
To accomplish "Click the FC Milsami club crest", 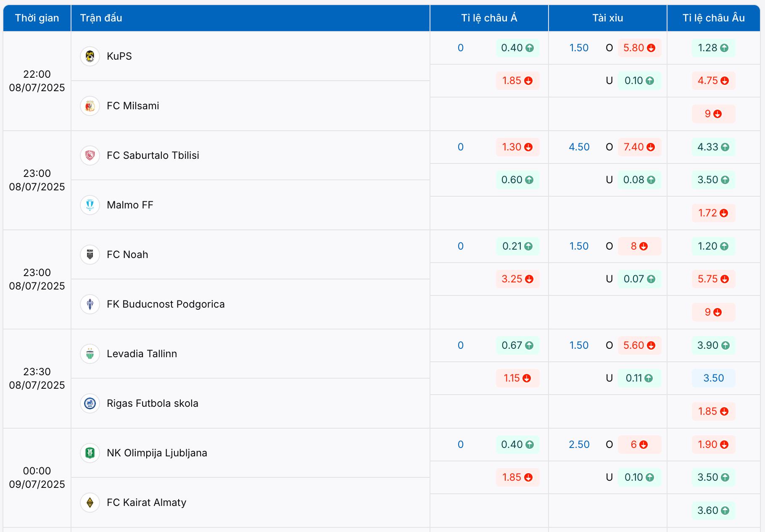I will (x=90, y=106).
